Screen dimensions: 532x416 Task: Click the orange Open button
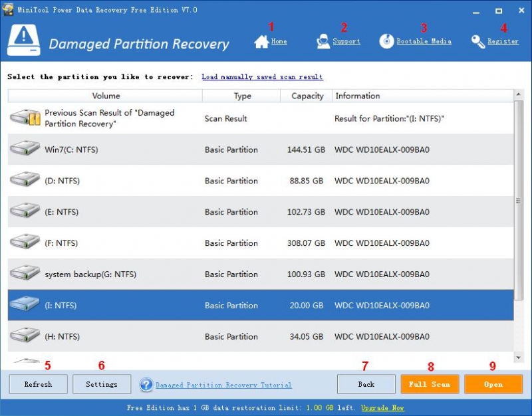pyautogui.click(x=493, y=384)
